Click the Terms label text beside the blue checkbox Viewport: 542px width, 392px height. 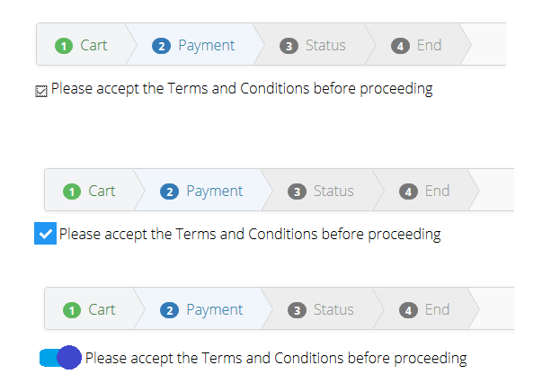250,235
